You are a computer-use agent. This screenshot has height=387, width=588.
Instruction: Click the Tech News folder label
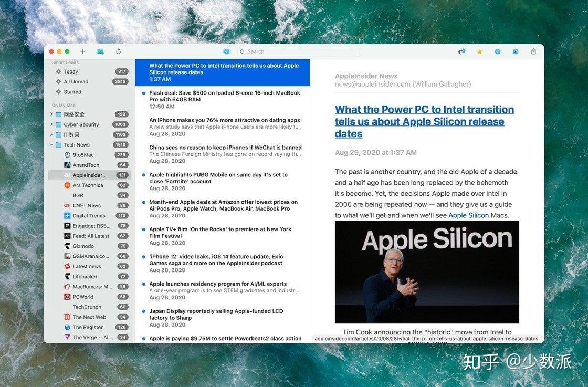pos(77,144)
